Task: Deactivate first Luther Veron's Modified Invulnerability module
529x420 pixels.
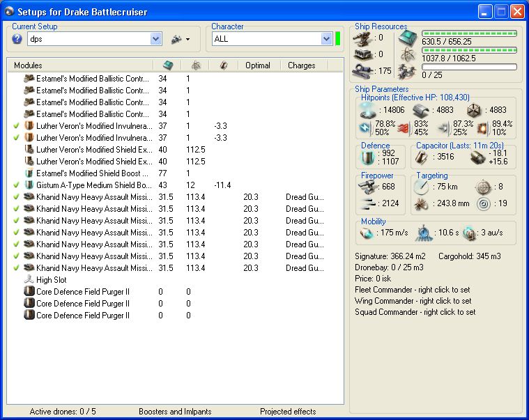Action: (17, 126)
